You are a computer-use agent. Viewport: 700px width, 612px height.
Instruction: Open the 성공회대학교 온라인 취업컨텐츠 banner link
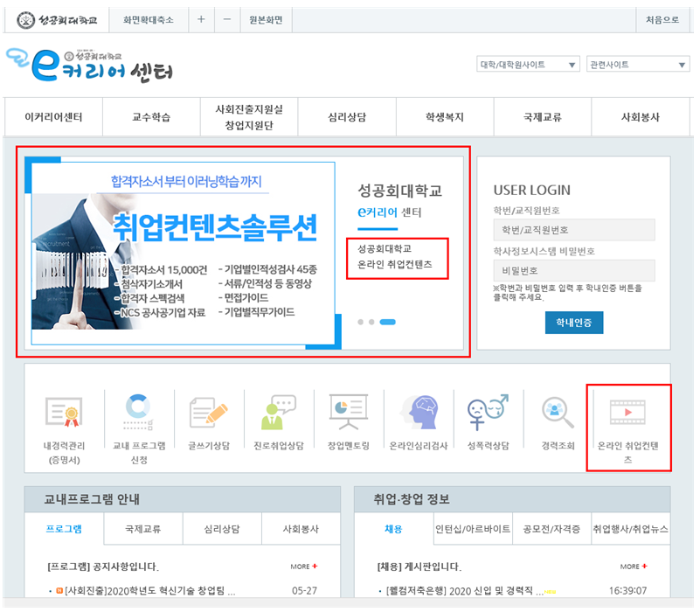(x=395, y=256)
